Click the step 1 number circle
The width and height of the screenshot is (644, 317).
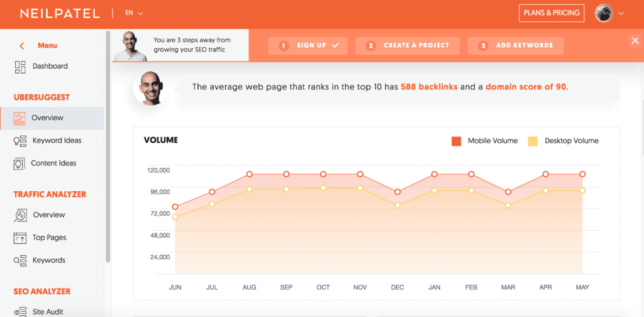click(284, 45)
